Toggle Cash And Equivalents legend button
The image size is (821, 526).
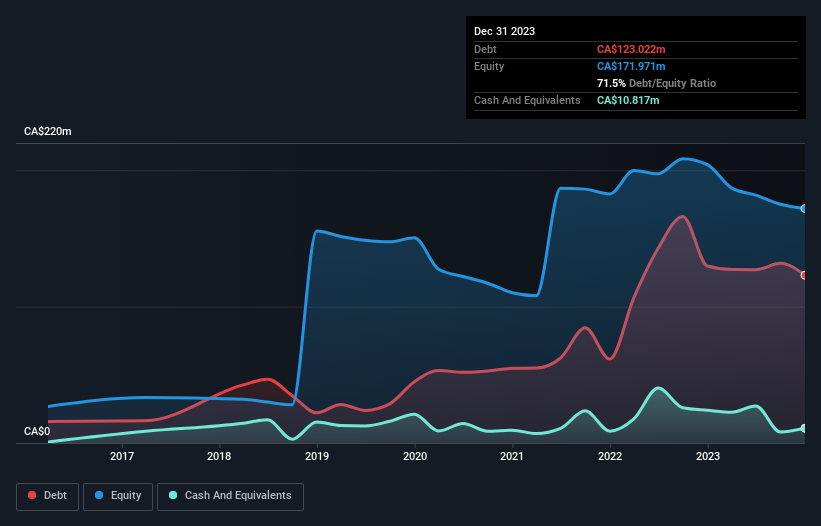pos(230,496)
